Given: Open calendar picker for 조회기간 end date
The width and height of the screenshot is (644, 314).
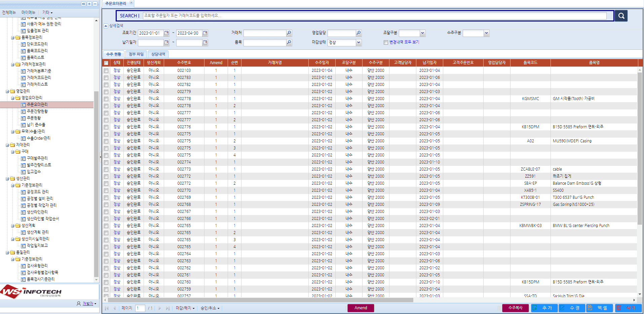Looking at the screenshot, I should click(205, 33).
